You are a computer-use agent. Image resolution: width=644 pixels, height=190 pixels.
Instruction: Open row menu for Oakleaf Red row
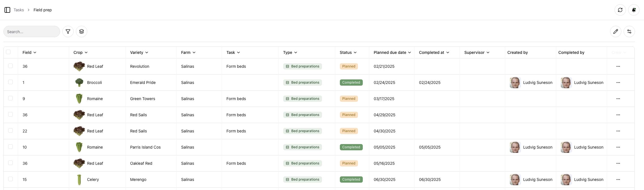618,163
